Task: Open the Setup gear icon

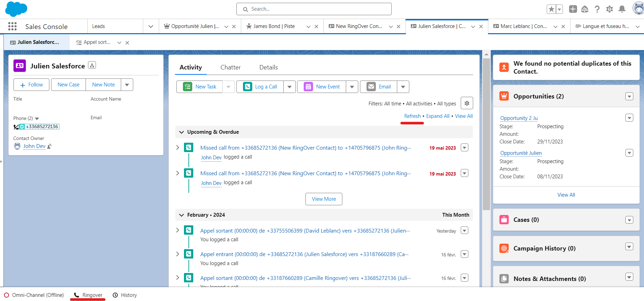Action: pos(609,9)
